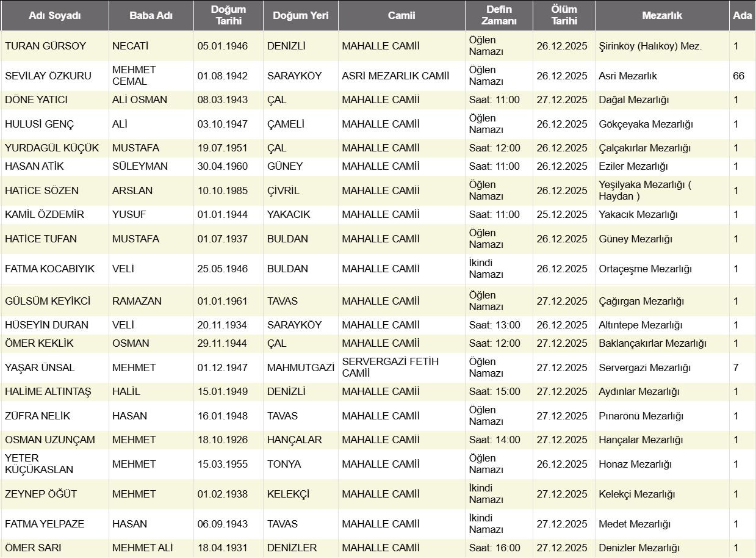Click the ASRİ MEZARLIK CAMİİ cell
The height and width of the screenshot is (558, 756).
[x=395, y=76]
